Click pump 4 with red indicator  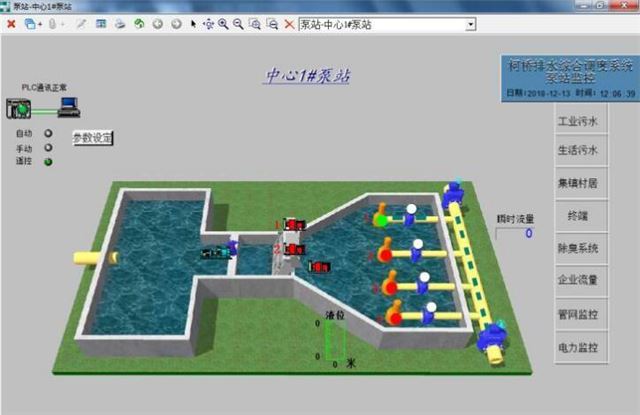pos(395,313)
